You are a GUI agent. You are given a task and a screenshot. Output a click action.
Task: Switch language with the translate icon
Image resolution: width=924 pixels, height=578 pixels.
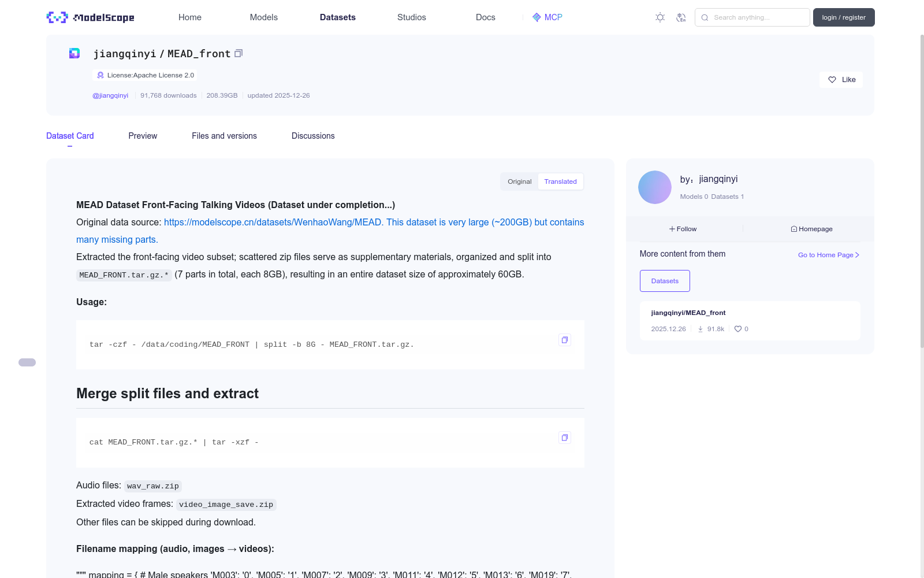point(681,17)
